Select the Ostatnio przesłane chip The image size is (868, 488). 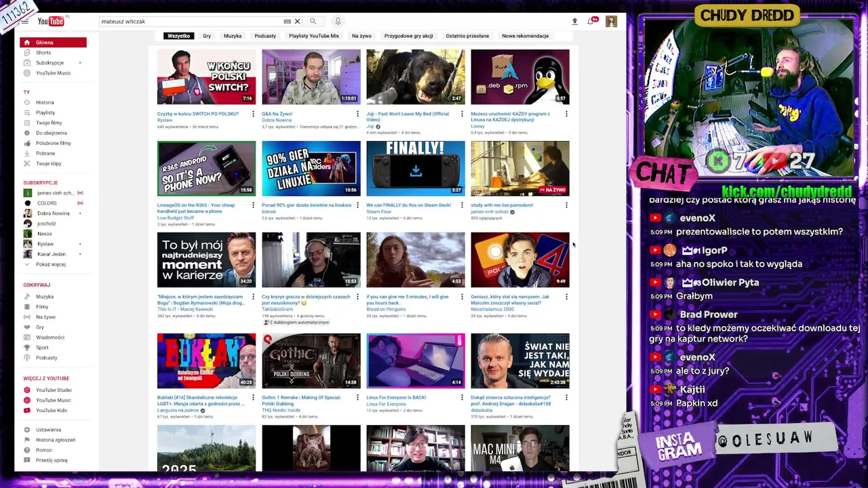tap(467, 36)
